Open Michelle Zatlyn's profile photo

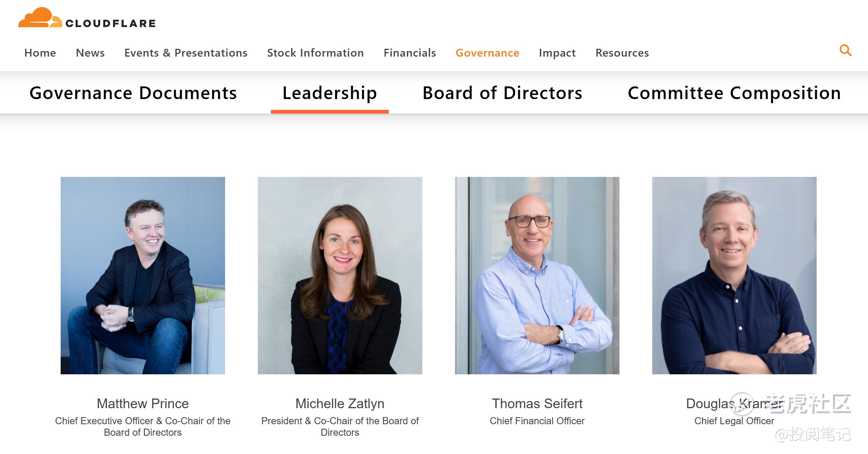click(x=340, y=275)
